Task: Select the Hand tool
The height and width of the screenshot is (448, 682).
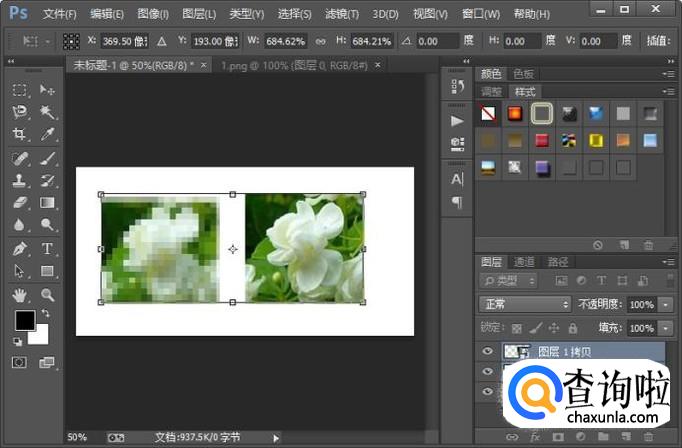Action: (x=19, y=295)
